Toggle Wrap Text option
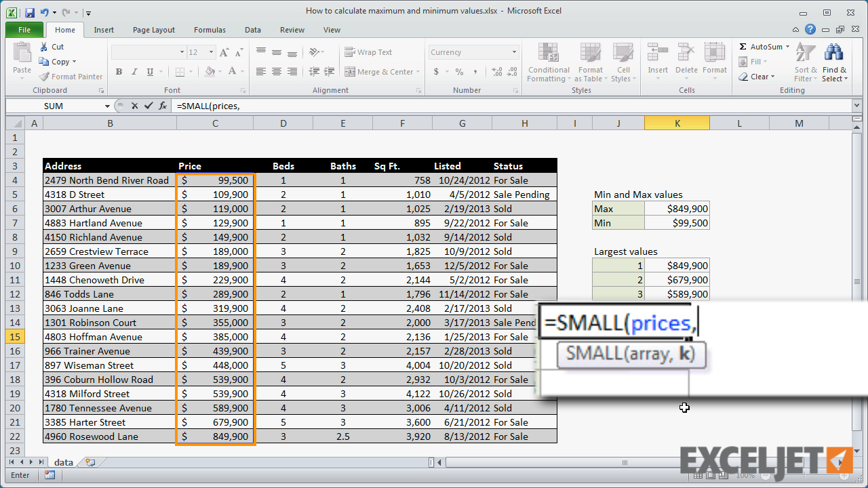 (x=368, y=52)
